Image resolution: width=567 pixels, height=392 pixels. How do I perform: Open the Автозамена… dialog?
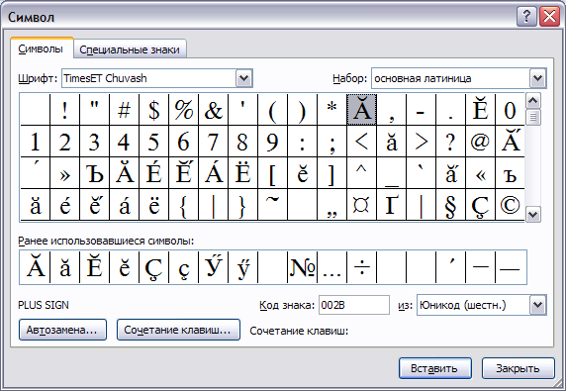pyautogui.click(x=62, y=330)
